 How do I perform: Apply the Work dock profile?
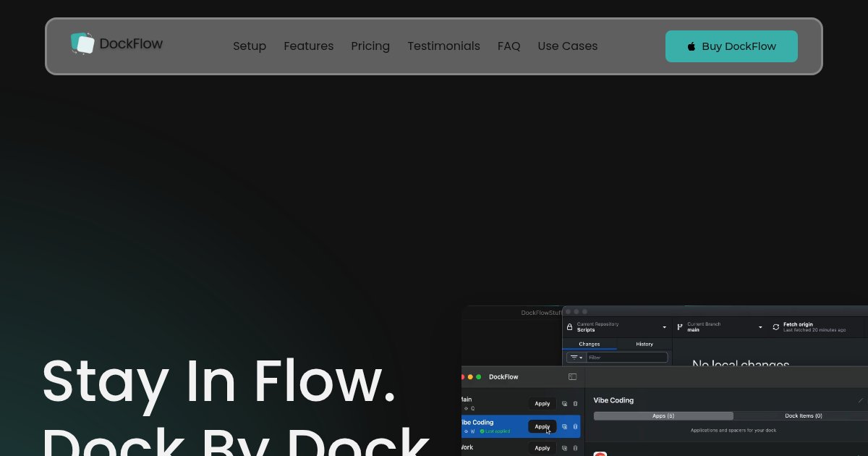coord(542,448)
